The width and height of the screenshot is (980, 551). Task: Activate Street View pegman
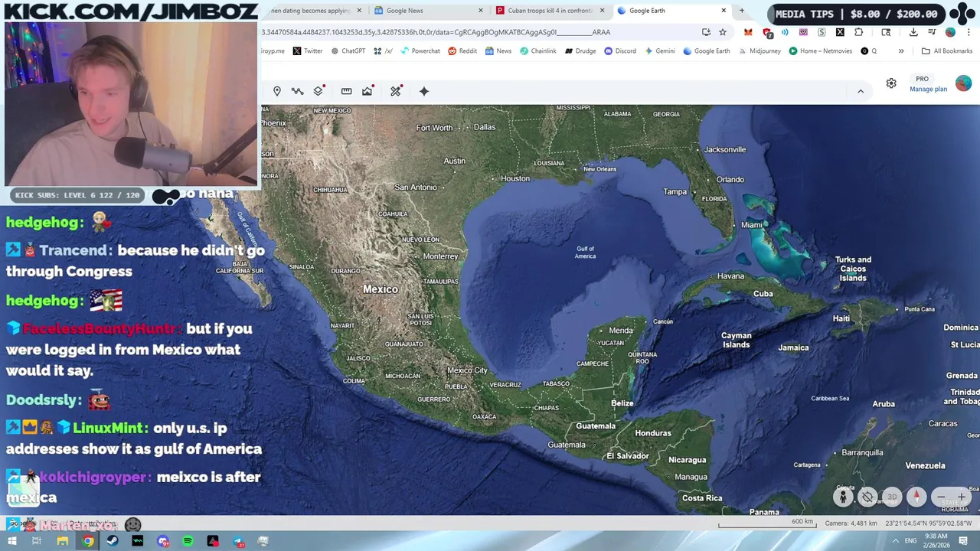click(x=843, y=497)
